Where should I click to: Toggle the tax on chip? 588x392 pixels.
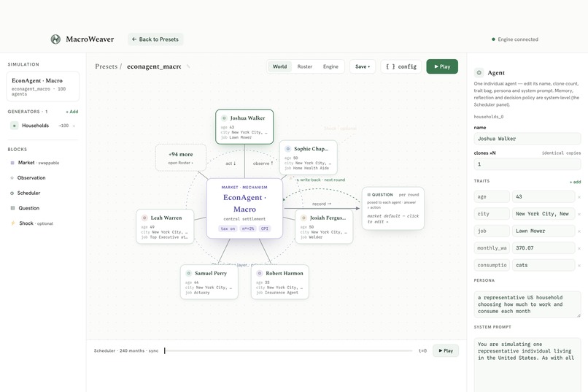[x=228, y=228]
